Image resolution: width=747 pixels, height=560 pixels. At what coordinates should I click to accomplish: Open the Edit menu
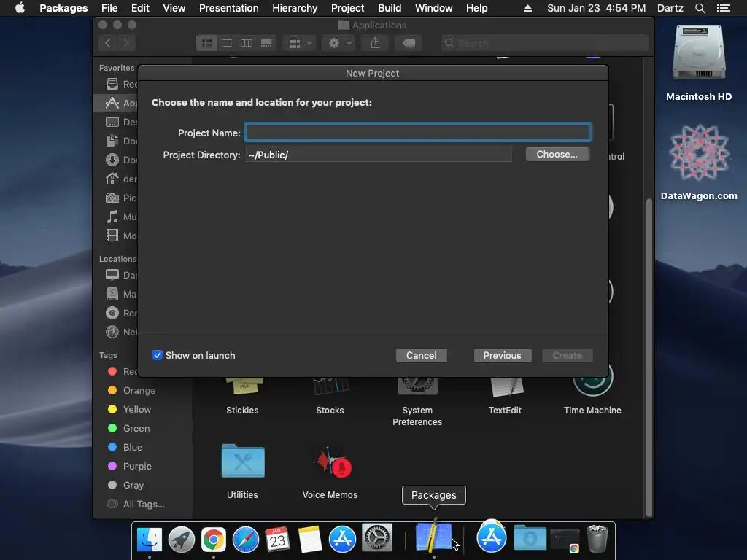140,8
